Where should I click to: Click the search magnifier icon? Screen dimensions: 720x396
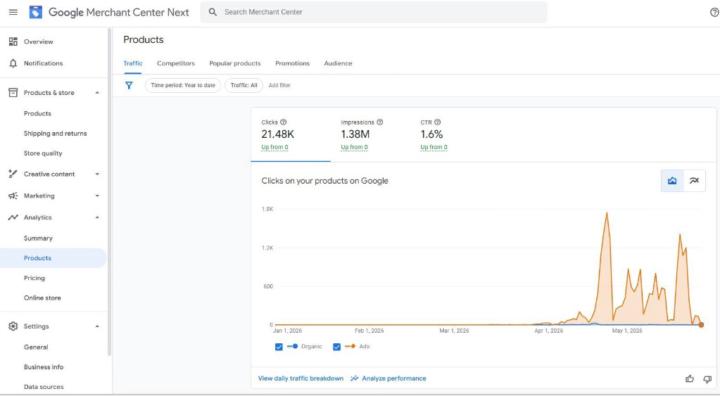click(x=213, y=12)
